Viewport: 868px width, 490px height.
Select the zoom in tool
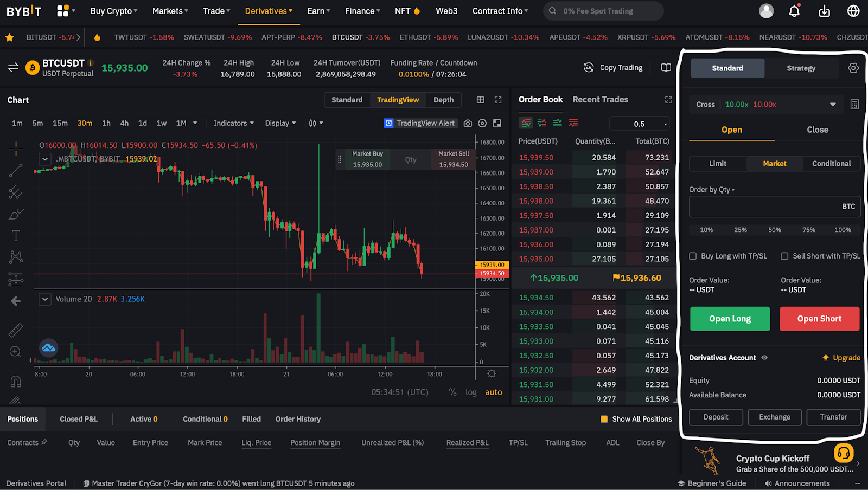[x=16, y=352]
